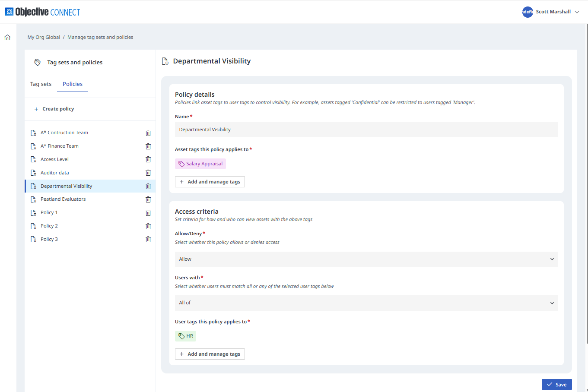Click the home icon in the sidebar
588x392 pixels.
pos(7,38)
